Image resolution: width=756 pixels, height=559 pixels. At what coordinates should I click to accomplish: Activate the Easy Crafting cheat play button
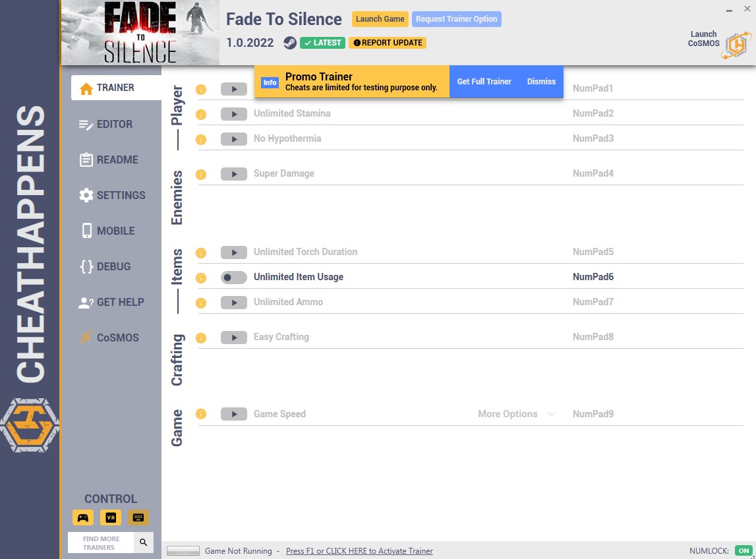pyautogui.click(x=234, y=337)
